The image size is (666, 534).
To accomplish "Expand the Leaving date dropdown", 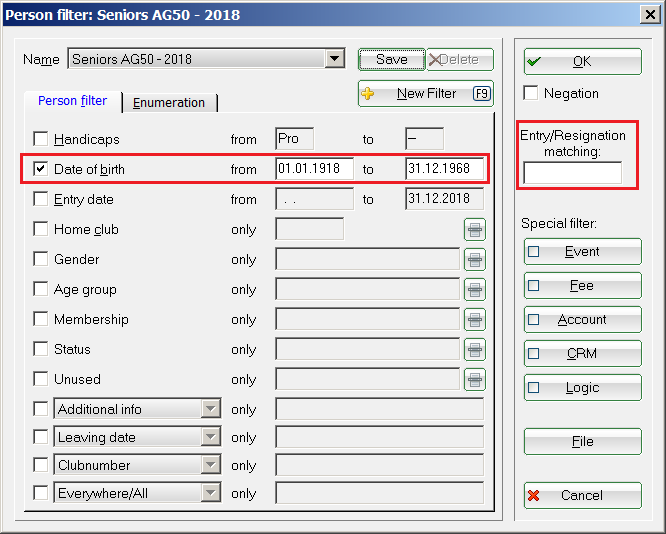I will 210,437.
